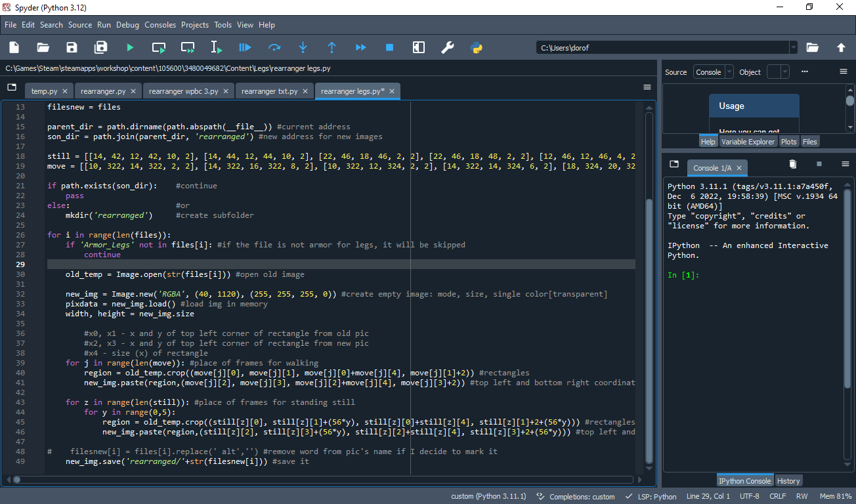
Task: Close Console 1/A tab
Action: (739, 168)
